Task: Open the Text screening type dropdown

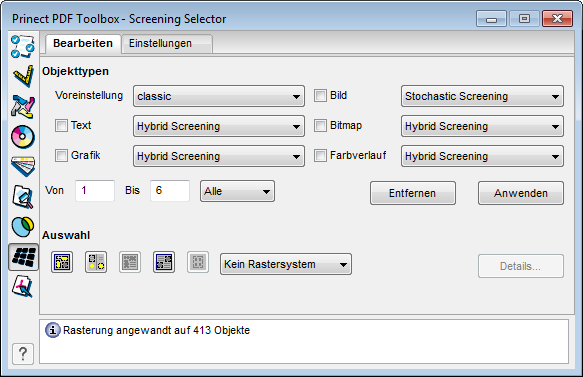Action: click(x=219, y=126)
